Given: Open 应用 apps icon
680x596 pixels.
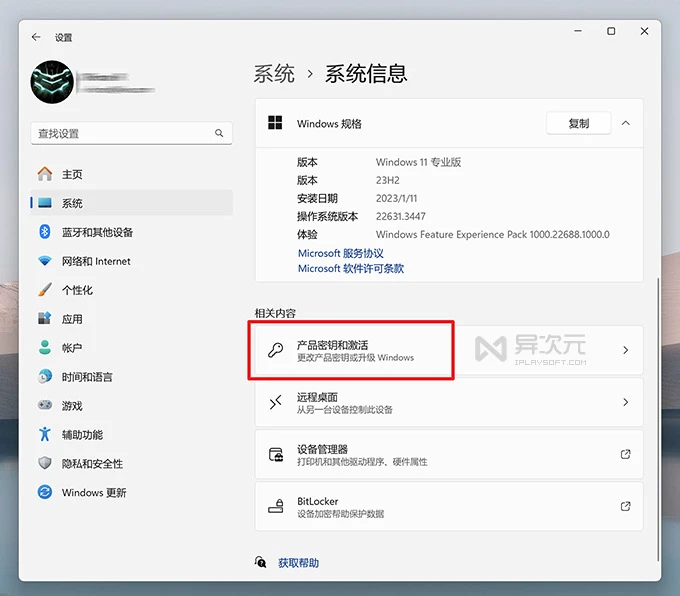Looking at the screenshot, I should 45,318.
